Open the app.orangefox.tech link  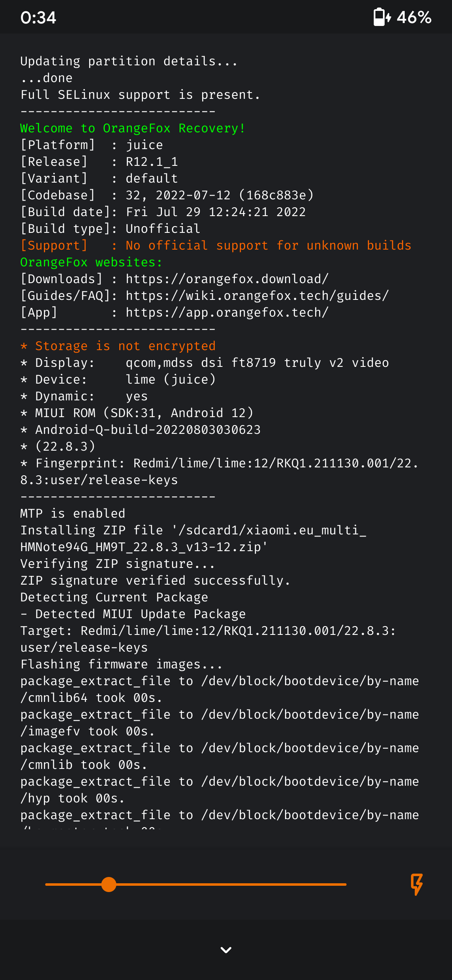tap(227, 312)
